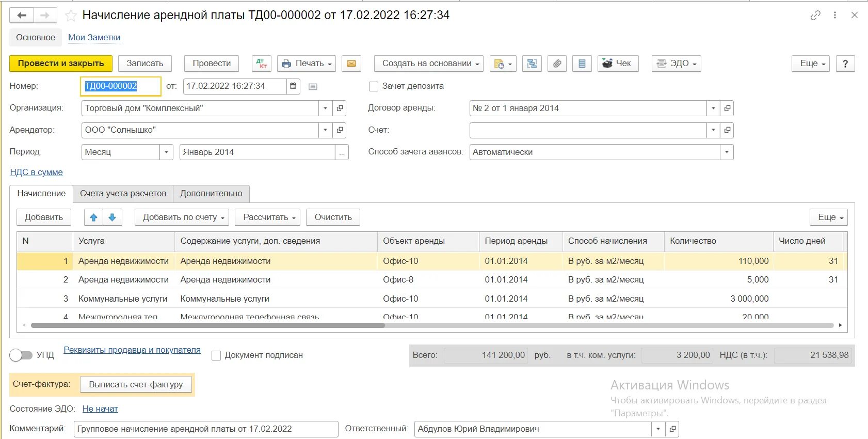Open the Рассчитать dropdown
Viewport: 868px width, 439px height.
pyautogui.click(x=268, y=217)
